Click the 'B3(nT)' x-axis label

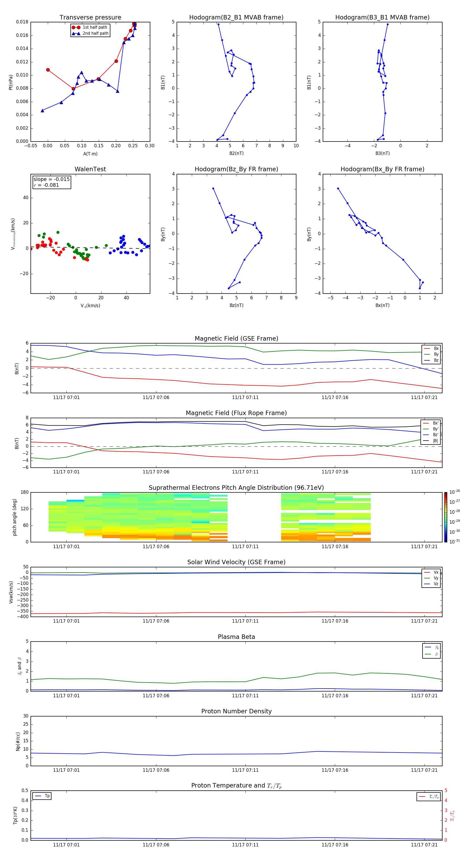coord(382,153)
